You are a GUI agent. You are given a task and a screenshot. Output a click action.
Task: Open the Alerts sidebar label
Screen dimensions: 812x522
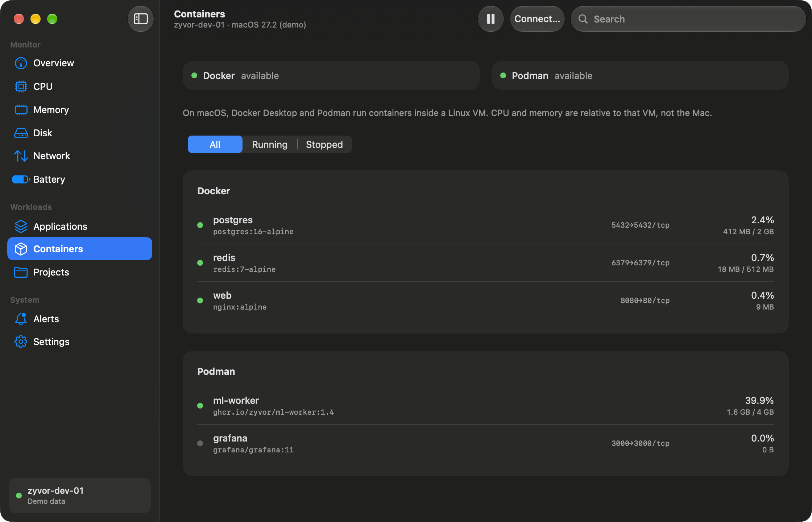click(46, 319)
